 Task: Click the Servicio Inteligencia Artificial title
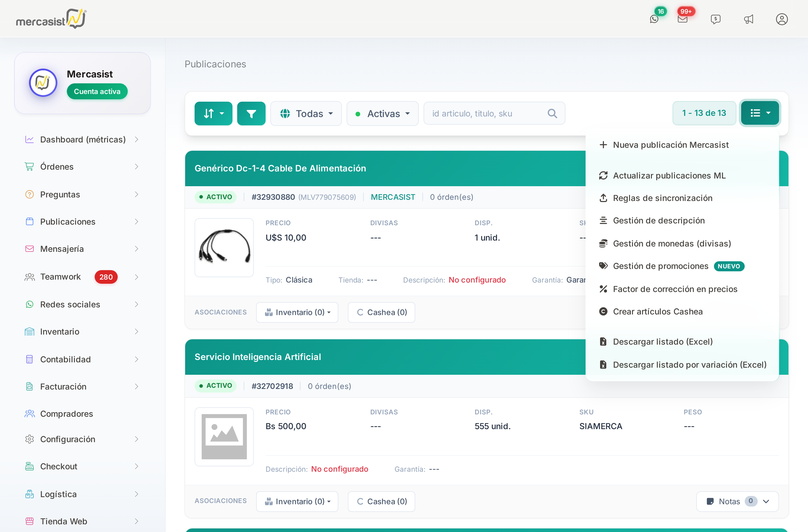(x=258, y=357)
